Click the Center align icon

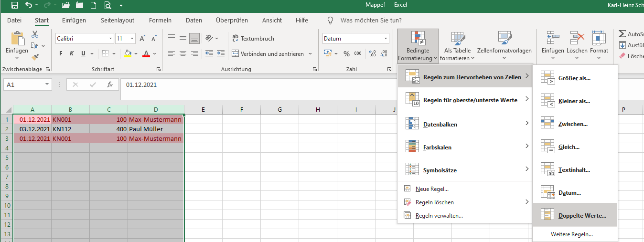pos(182,53)
